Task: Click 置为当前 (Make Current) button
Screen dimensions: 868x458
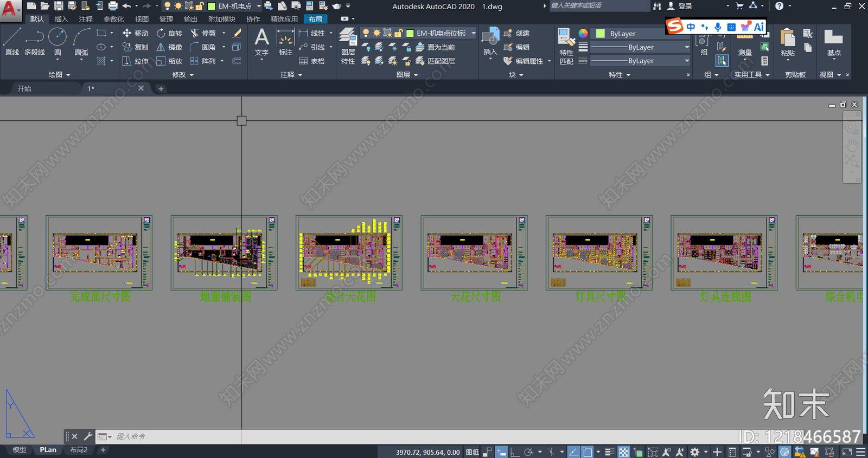Action: (436, 47)
